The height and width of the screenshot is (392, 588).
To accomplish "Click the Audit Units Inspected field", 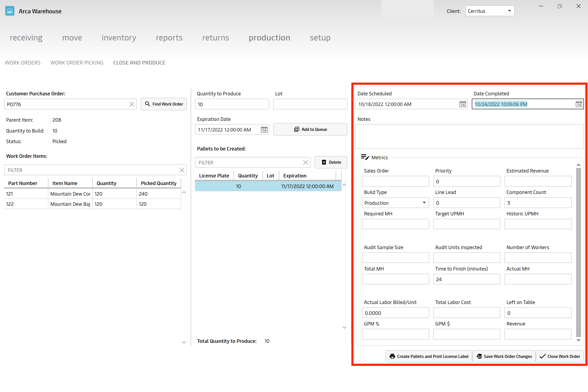I will (467, 258).
